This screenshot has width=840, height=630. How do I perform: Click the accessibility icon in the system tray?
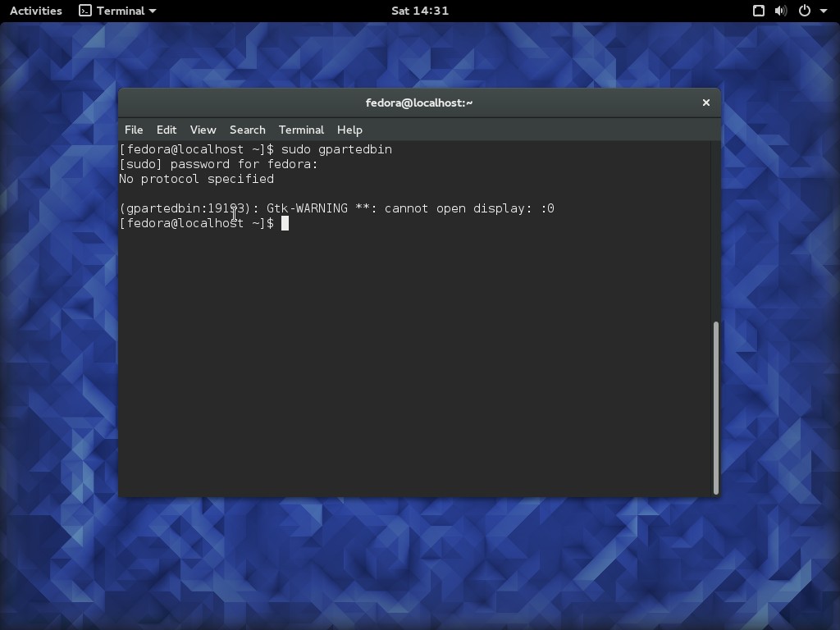(759, 11)
